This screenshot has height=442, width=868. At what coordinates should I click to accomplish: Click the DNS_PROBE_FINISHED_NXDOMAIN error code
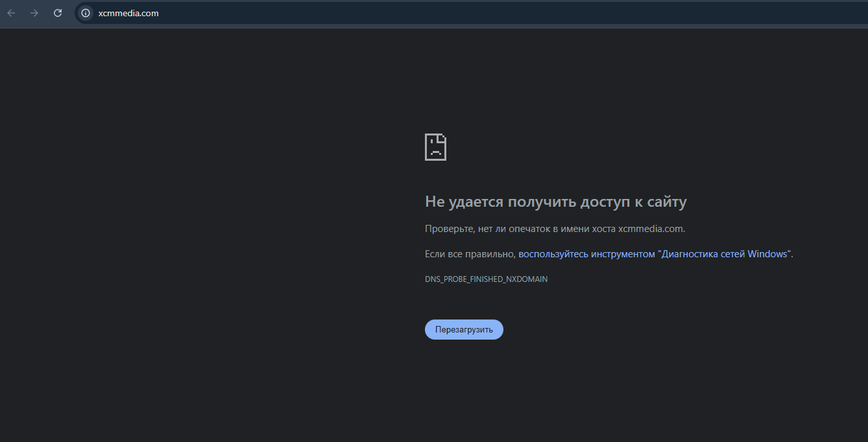486,279
